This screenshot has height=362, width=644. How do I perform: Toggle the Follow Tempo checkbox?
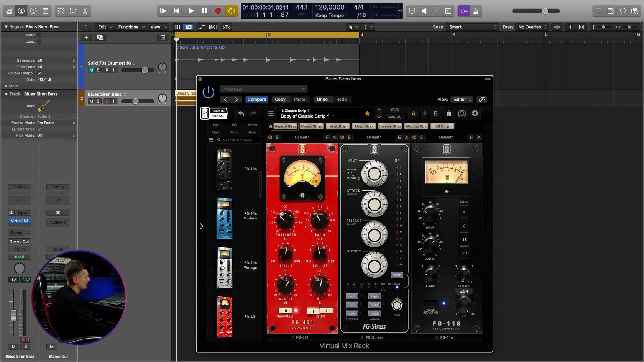(39, 73)
